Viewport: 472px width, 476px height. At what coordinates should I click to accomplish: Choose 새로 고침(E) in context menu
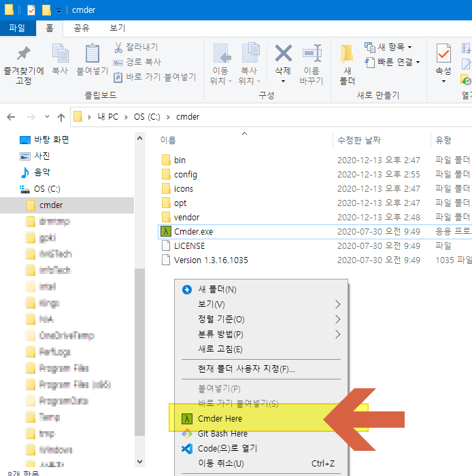[x=261, y=349]
